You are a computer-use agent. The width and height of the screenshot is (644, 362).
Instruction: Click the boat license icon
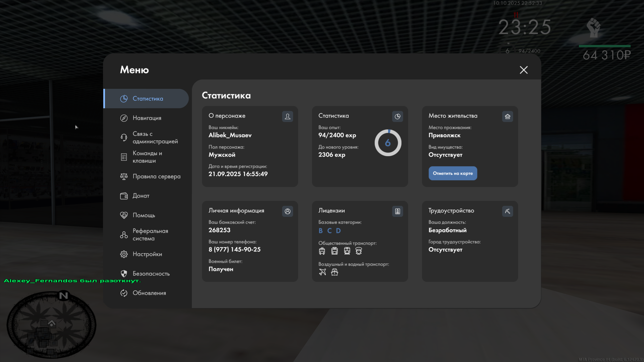[334, 272]
